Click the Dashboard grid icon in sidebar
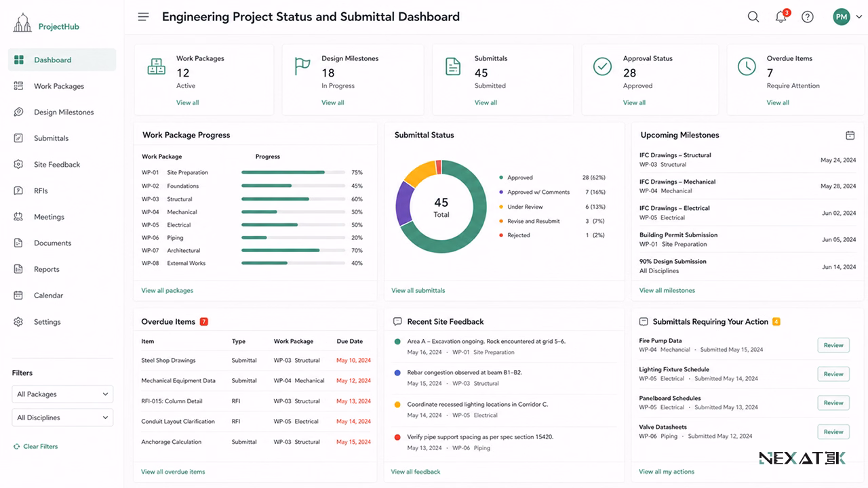This screenshot has height=488, width=868. click(x=19, y=60)
